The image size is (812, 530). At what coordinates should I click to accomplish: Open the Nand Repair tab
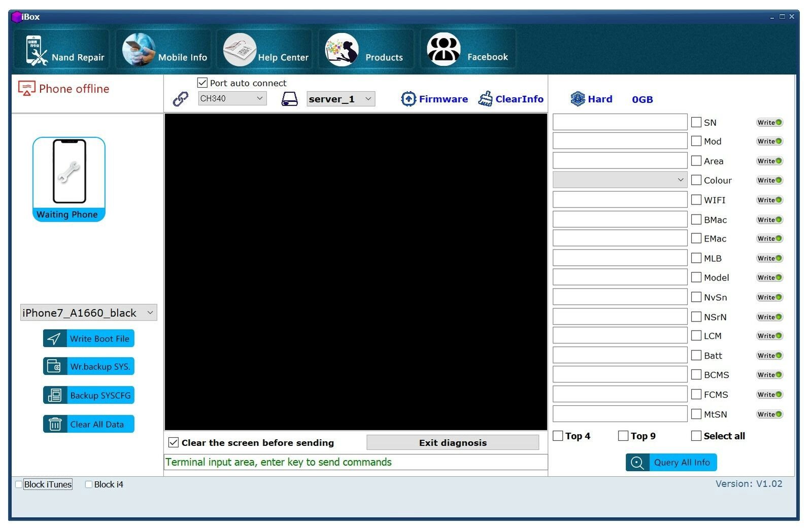(62, 50)
